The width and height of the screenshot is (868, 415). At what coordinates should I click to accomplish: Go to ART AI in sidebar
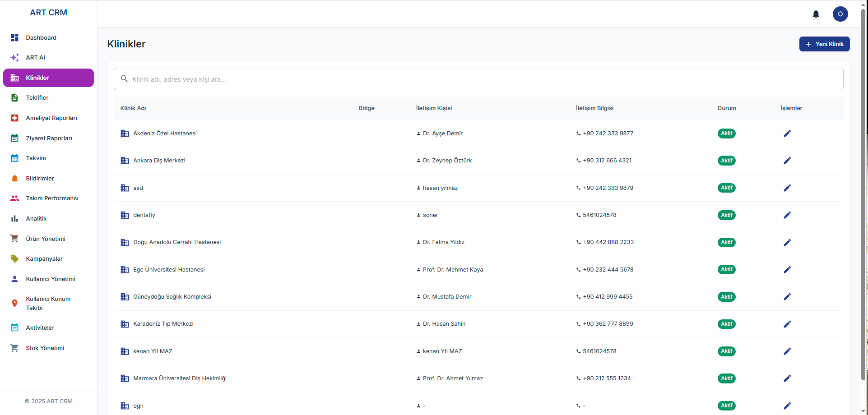coord(36,58)
